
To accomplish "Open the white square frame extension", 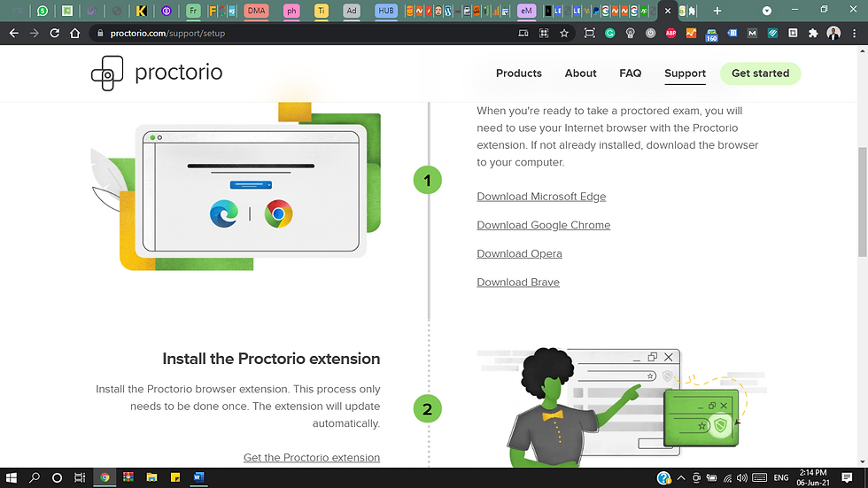I will click(x=793, y=33).
